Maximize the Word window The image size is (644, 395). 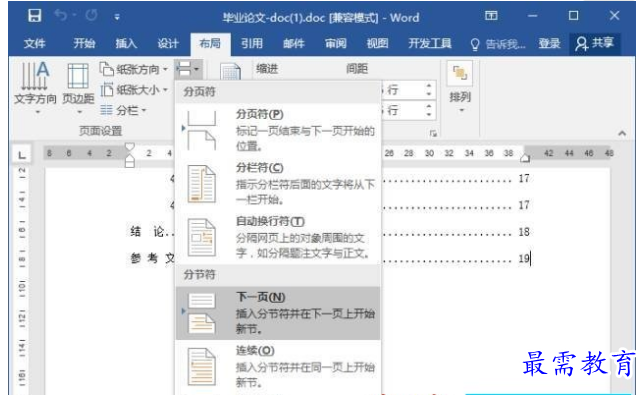(x=573, y=16)
